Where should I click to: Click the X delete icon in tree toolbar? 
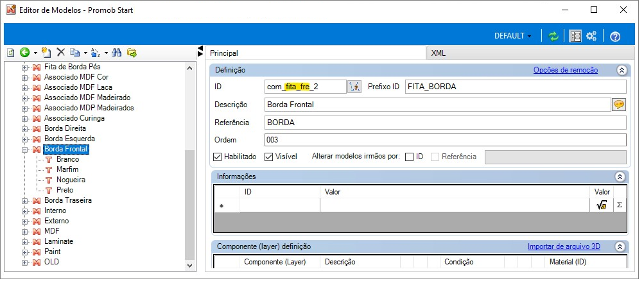click(x=61, y=52)
